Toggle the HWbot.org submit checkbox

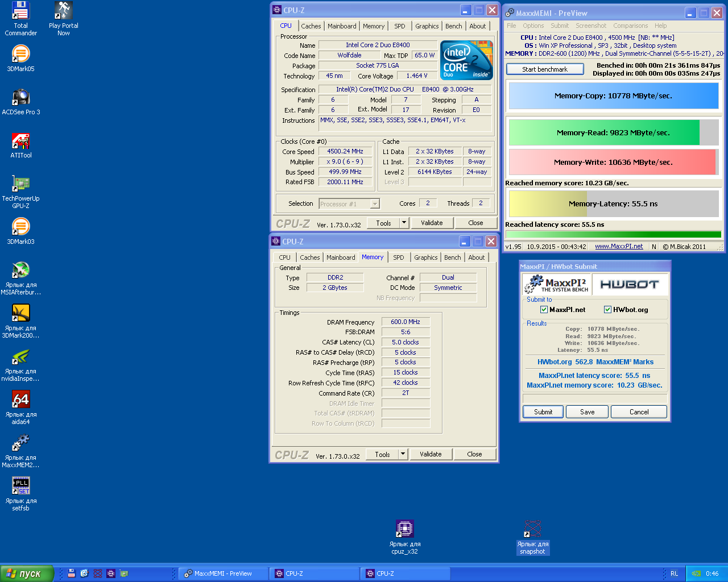click(x=607, y=310)
